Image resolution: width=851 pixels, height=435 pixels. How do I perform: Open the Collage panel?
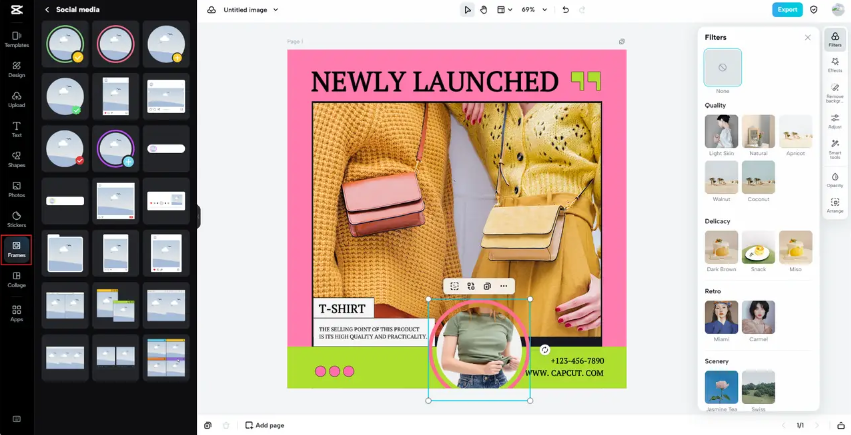[x=16, y=279]
